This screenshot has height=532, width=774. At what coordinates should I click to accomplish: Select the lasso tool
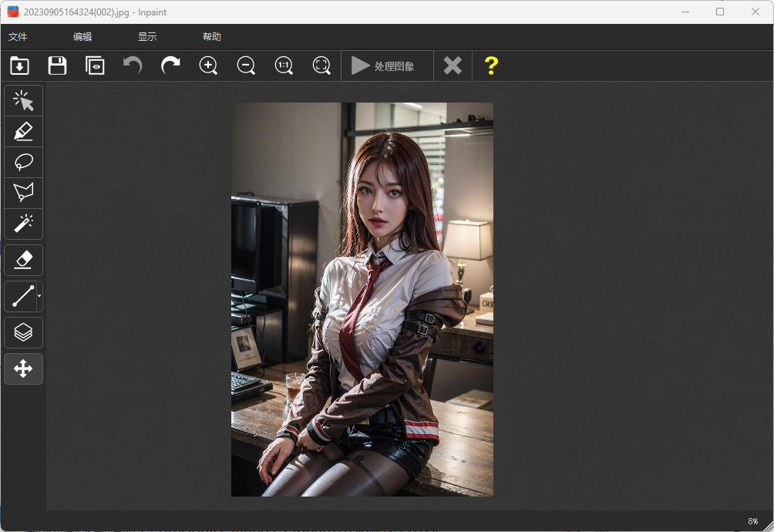click(24, 163)
